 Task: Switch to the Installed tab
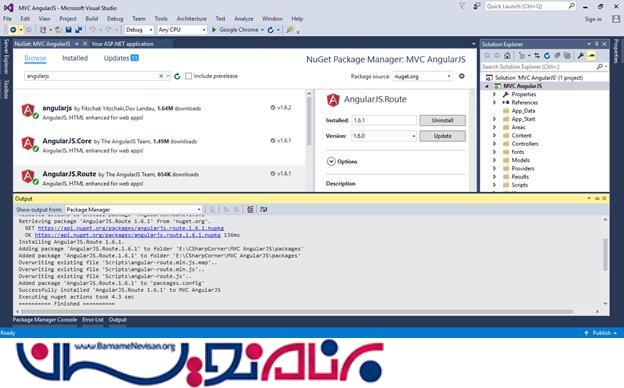(75, 58)
